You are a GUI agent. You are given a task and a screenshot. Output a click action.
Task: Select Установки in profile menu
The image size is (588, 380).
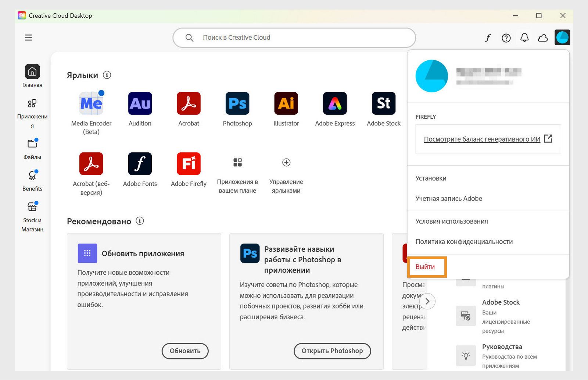431,178
